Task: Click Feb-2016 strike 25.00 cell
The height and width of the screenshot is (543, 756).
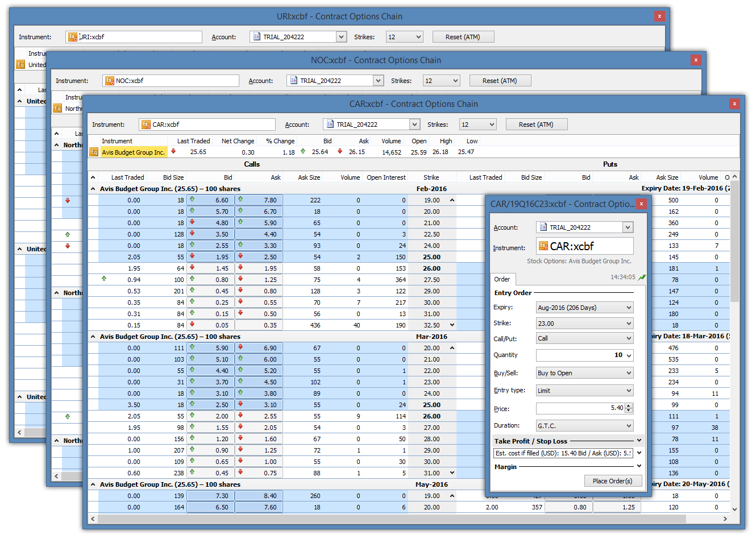Action: [431, 257]
